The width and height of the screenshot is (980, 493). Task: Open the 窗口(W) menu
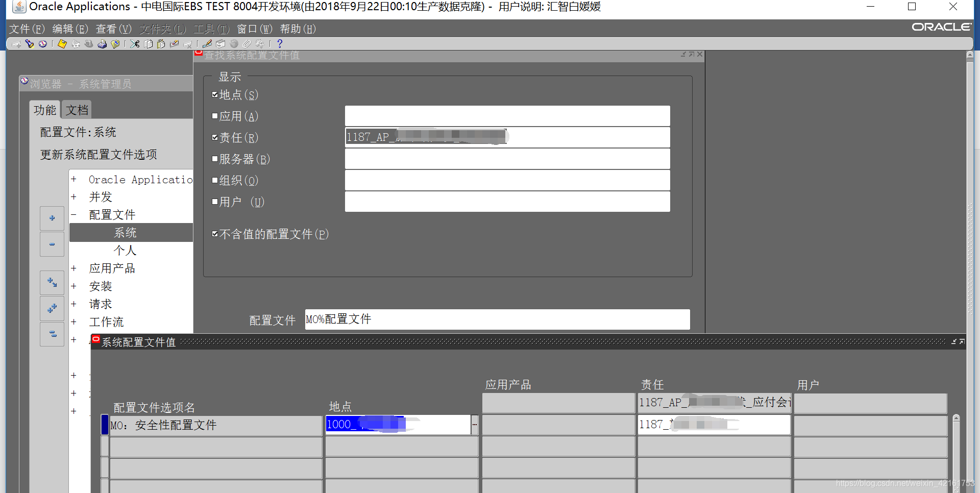point(255,29)
